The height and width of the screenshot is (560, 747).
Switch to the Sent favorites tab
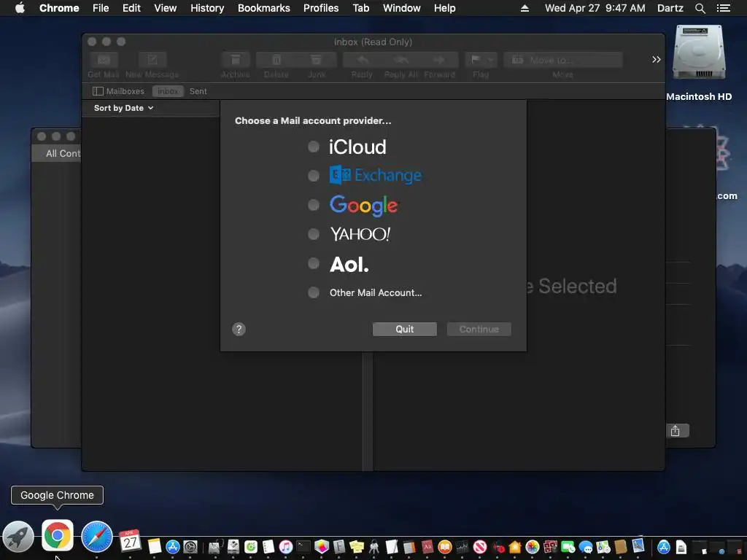(x=198, y=91)
